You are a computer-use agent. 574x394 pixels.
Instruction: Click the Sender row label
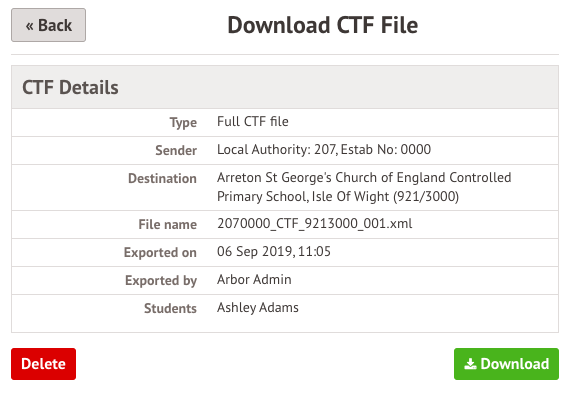click(176, 150)
